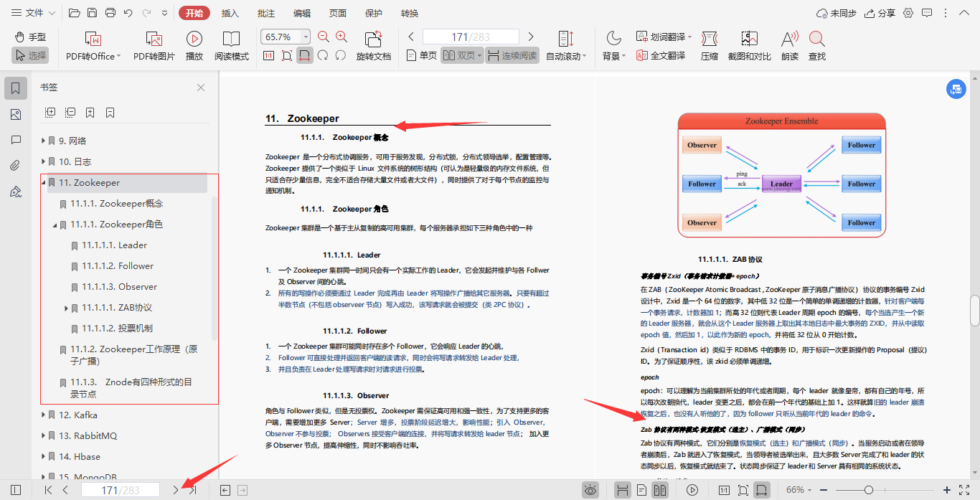Start 朗读 read-aloud
The image size is (980, 500).
tap(789, 44)
